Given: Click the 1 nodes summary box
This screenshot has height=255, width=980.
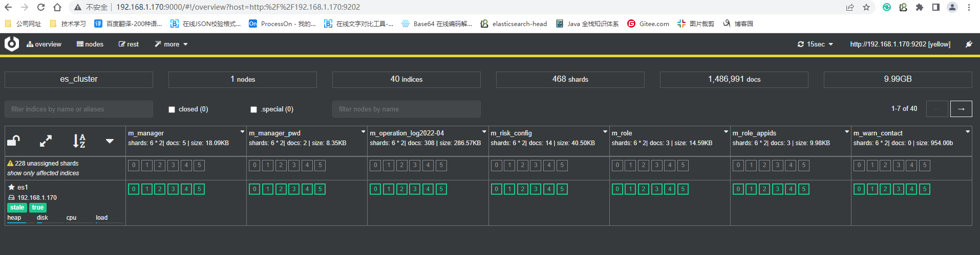Looking at the screenshot, I should click(243, 79).
